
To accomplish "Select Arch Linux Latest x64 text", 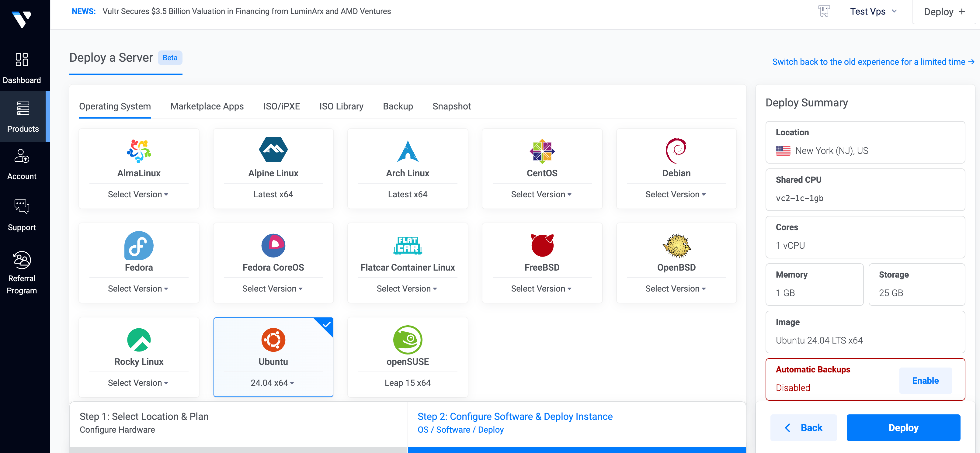I will point(408,194).
